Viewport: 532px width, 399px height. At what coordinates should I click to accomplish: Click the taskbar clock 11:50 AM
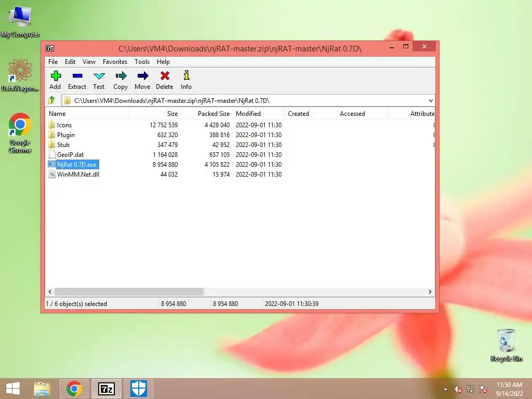509,385
